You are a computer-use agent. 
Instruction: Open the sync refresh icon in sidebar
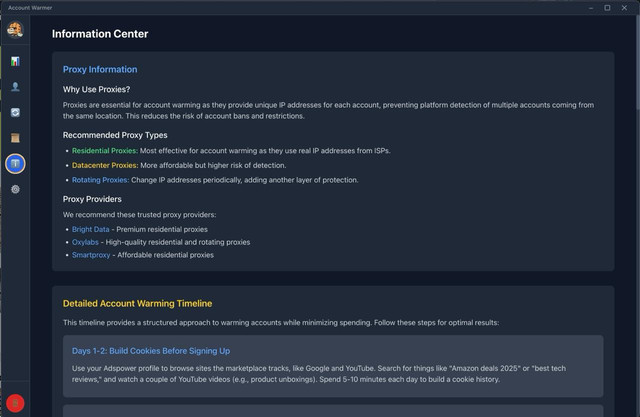[15, 112]
